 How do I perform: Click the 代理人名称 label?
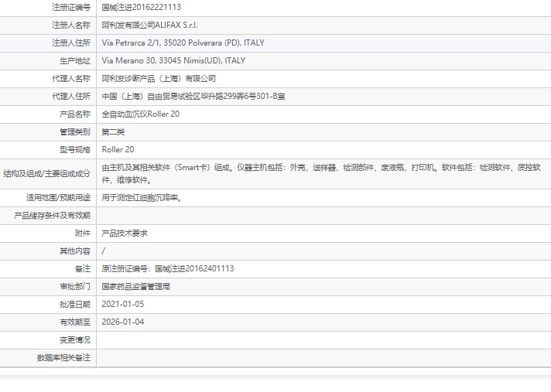71,78
